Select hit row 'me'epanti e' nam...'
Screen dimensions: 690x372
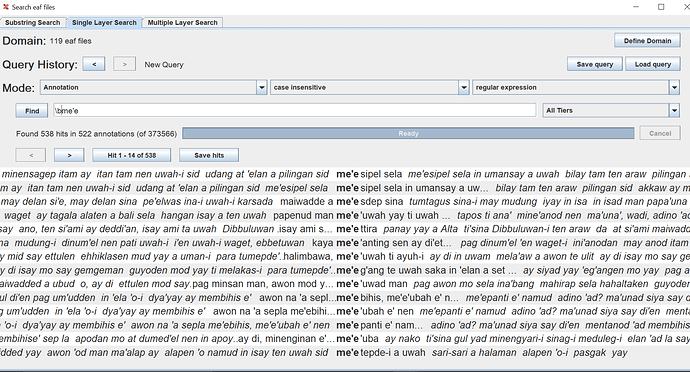point(345,325)
